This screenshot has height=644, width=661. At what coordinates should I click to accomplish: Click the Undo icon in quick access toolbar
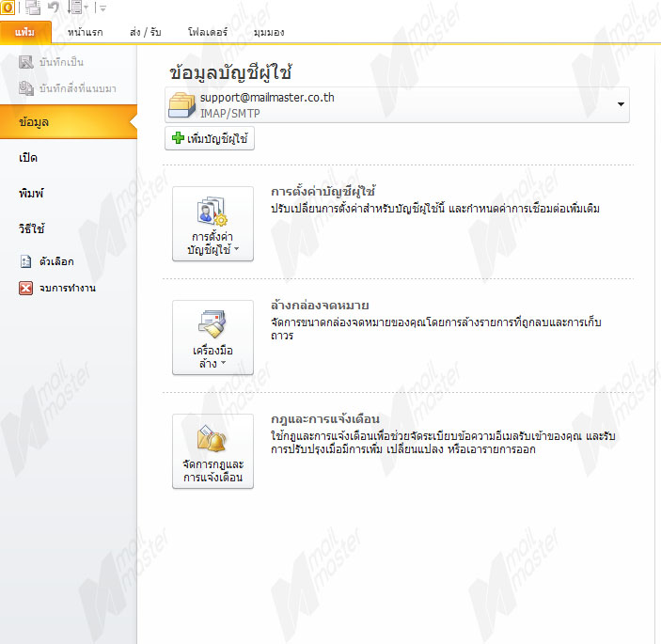tap(53, 8)
